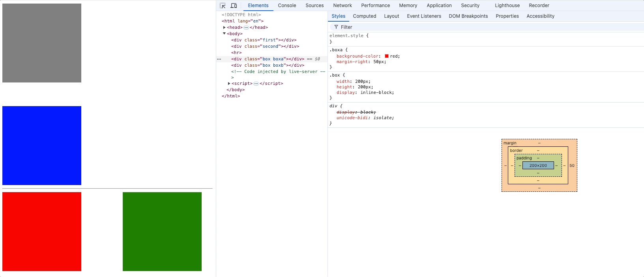Select the Properties subtab
The image size is (644, 277).
(507, 16)
